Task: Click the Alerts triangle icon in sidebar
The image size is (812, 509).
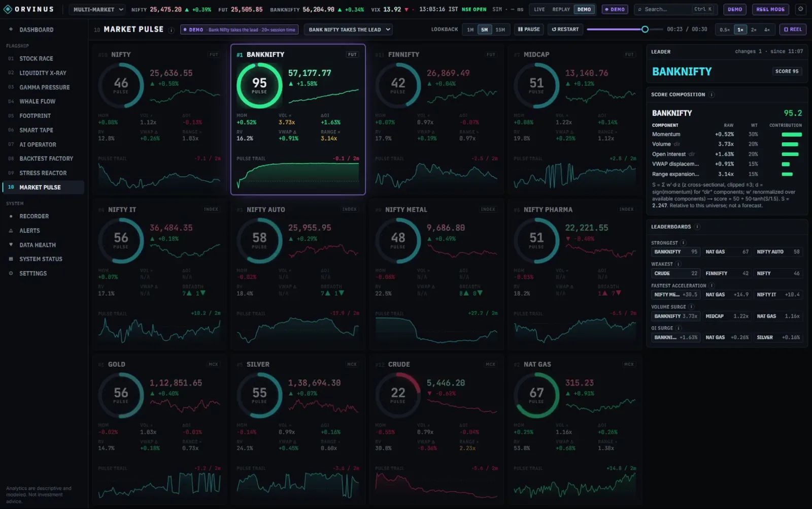Action: [11, 231]
